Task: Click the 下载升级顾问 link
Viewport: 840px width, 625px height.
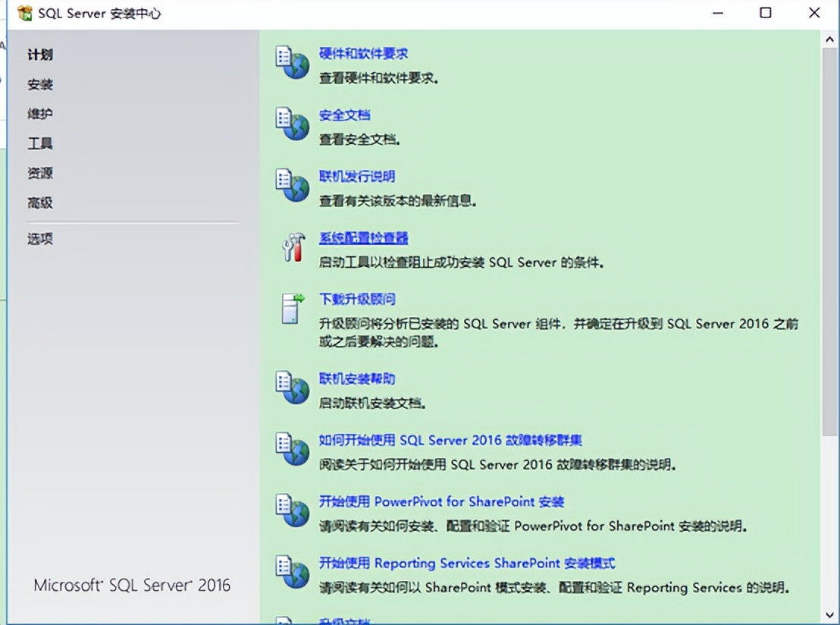Action: 357,299
